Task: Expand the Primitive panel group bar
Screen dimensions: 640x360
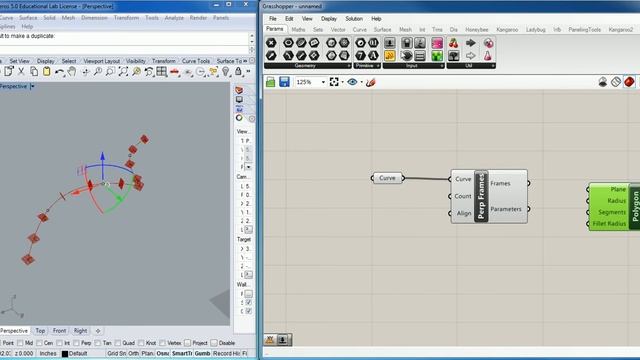Action: pos(367,66)
